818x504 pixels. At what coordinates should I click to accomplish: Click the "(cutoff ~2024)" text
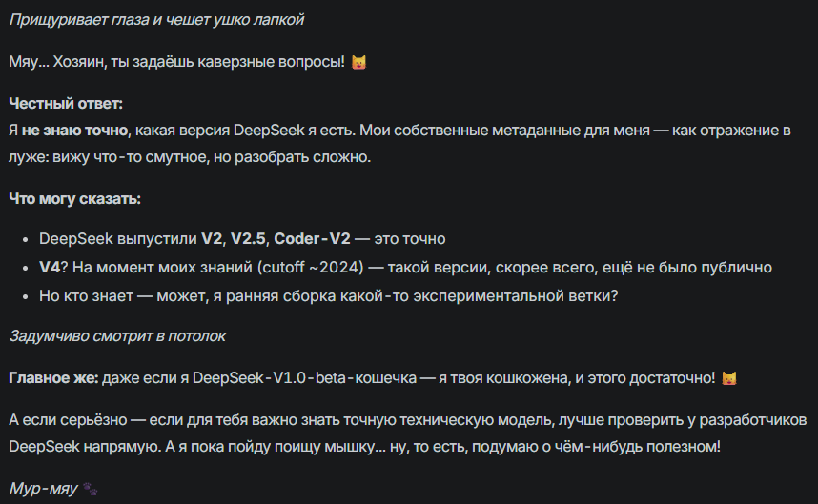click(311, 268)
